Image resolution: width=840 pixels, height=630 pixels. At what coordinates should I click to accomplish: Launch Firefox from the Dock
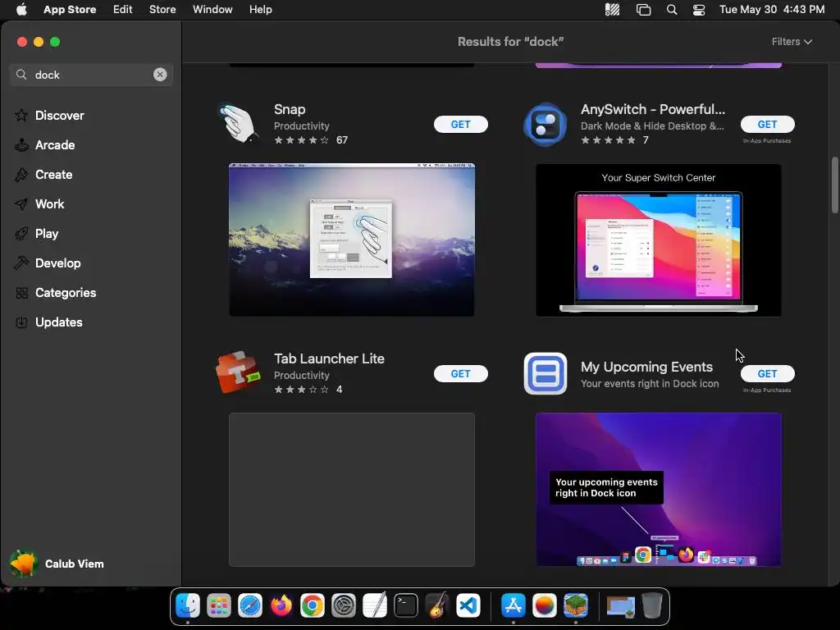click(x=281, y=606)
